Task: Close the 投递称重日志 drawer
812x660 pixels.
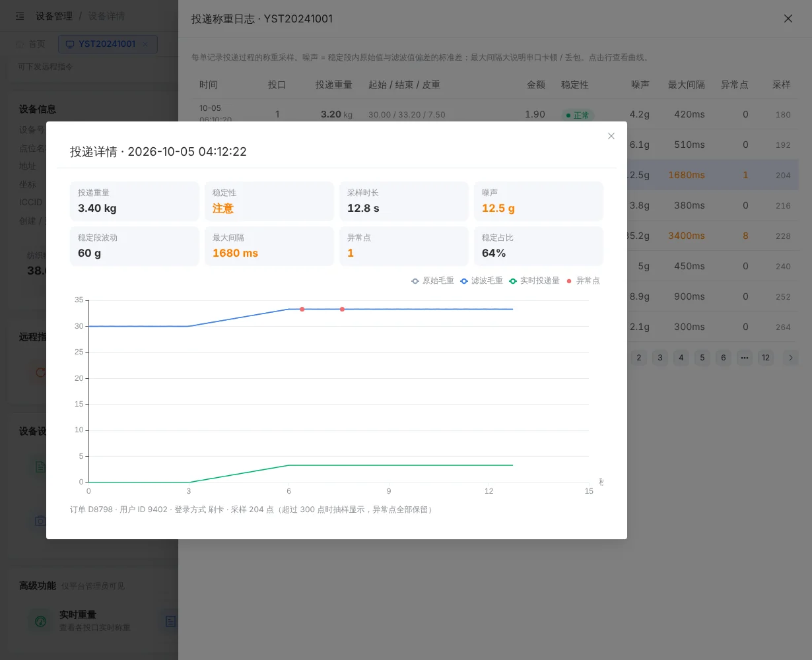Action: point(788,18)
